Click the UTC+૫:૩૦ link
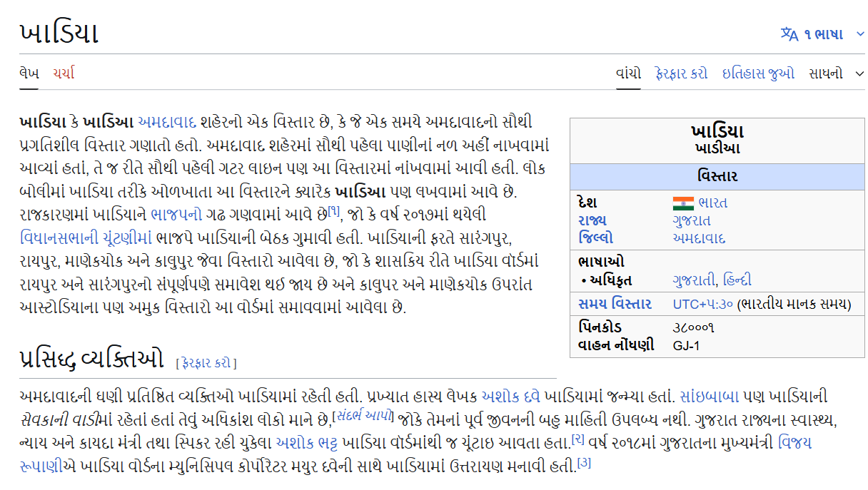This screenshot has width=868, height=490. tap(703, 305)
